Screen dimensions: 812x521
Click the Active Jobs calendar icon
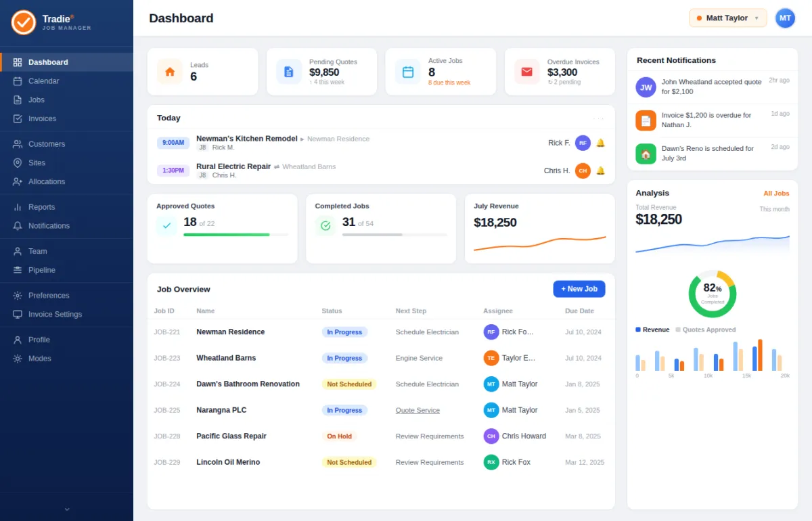[408, 72]
